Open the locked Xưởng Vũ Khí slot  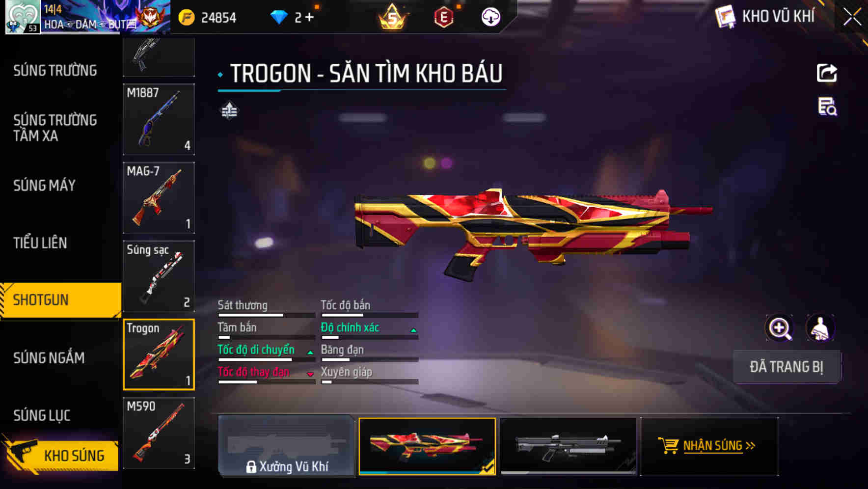(286, 446)
